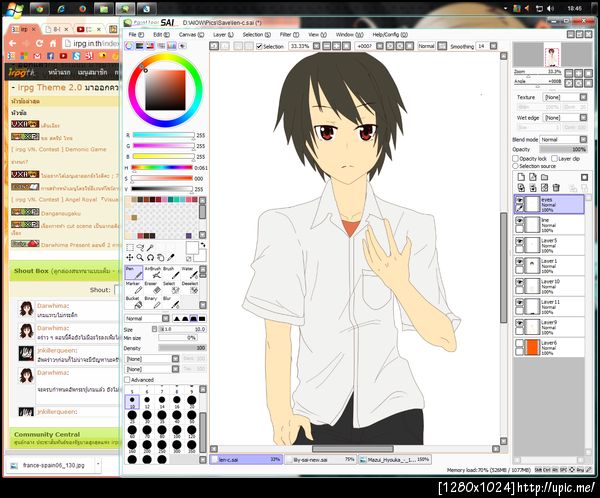Enable Selection source option
The width and height of the screenshot is (600, 498).
pyautogui.click(x=515, y=166)
